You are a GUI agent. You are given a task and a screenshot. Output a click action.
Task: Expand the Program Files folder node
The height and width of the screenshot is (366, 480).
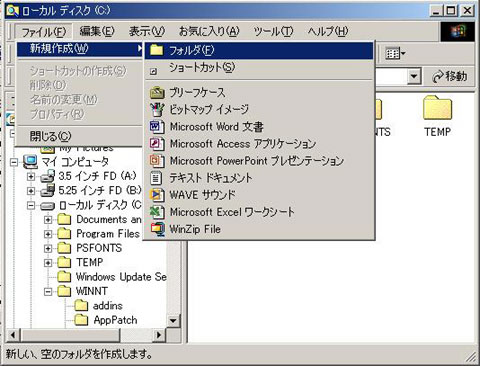[48, 234]
